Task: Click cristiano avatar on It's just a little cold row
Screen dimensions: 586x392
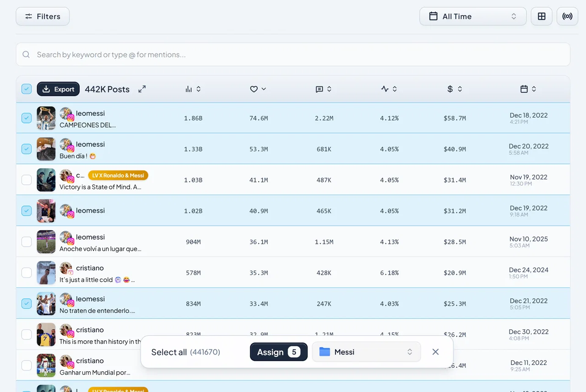Action: (x=66, y=268)
